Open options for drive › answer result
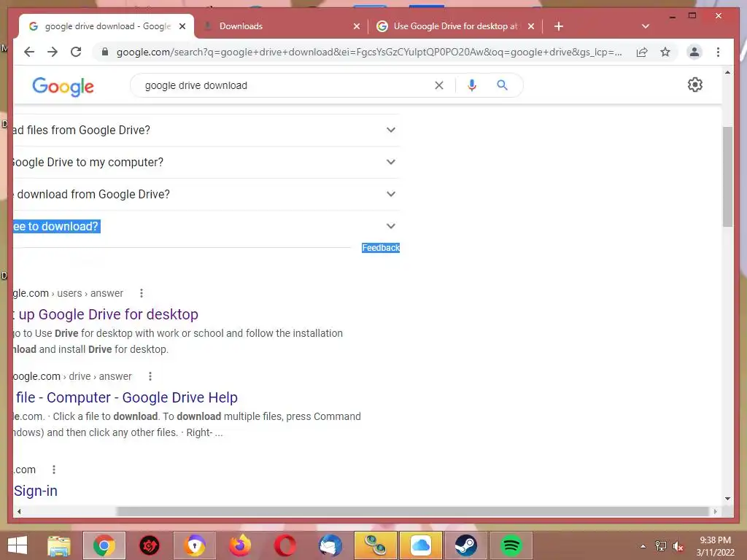This screenshot has width=747, height=560. coord(150,376)
